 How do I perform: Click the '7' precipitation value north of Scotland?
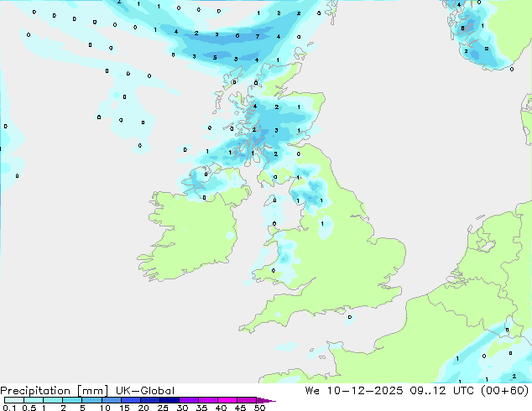coord(258,36)
